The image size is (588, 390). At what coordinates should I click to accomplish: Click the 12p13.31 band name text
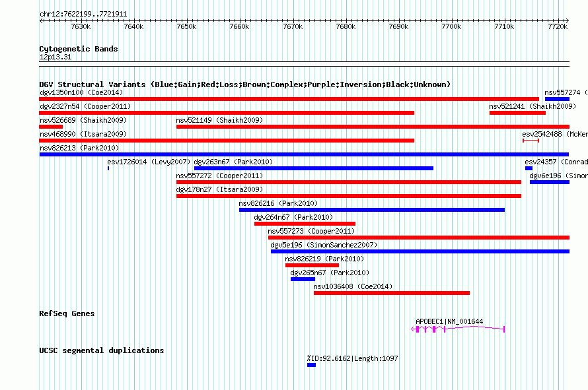pos(55,57)
